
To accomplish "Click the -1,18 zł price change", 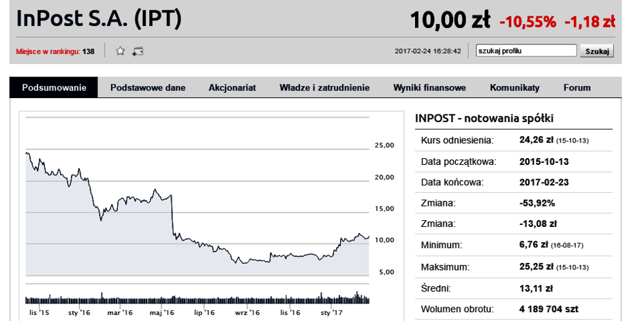I will coord(589,21).
